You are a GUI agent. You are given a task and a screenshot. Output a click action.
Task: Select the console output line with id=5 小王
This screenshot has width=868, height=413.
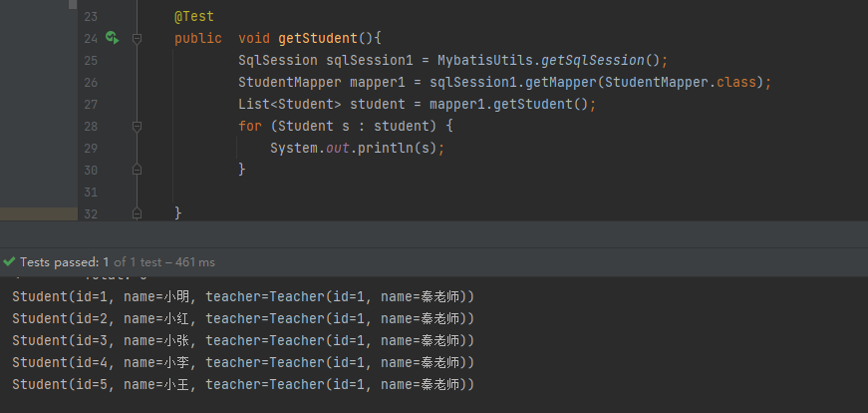(x=243, y=384)
